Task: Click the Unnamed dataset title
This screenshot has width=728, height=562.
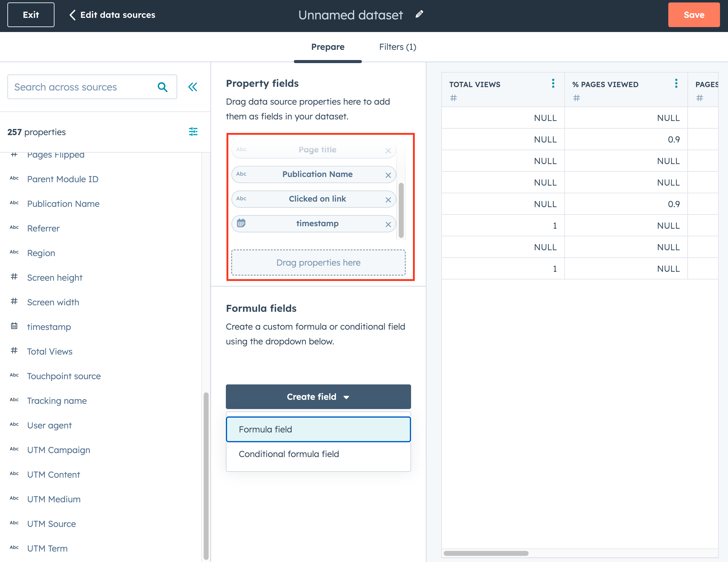Action: tap(350, 15)
